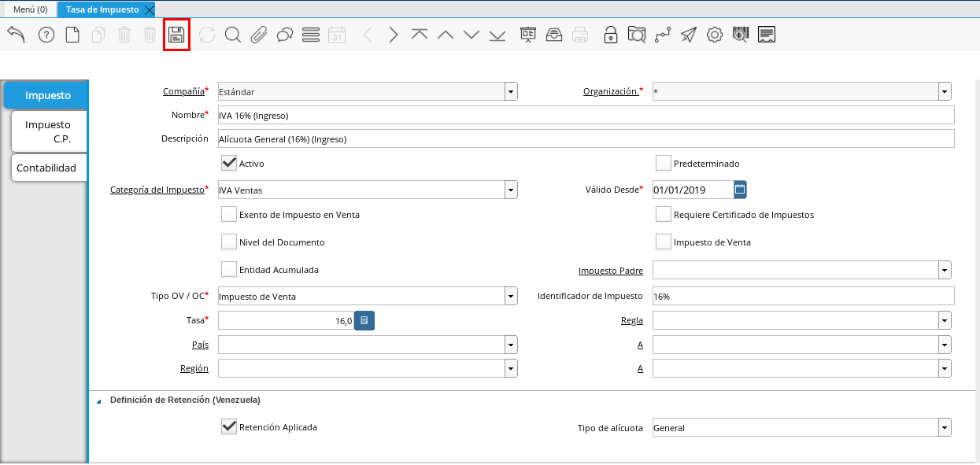Click the Save record icon in toolbar
This screenshot has height=465, width=980.
tap(176, 35)
